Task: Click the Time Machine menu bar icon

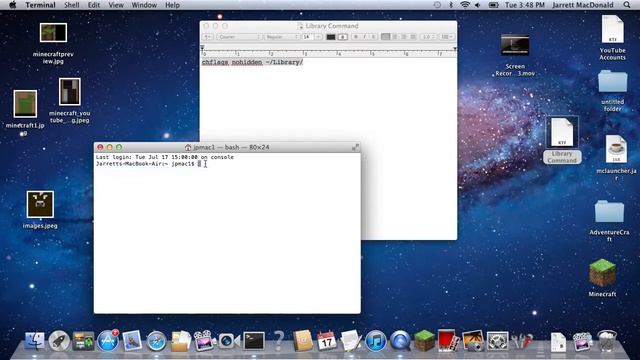Action: pyautogui.click(x=437, y=5)
